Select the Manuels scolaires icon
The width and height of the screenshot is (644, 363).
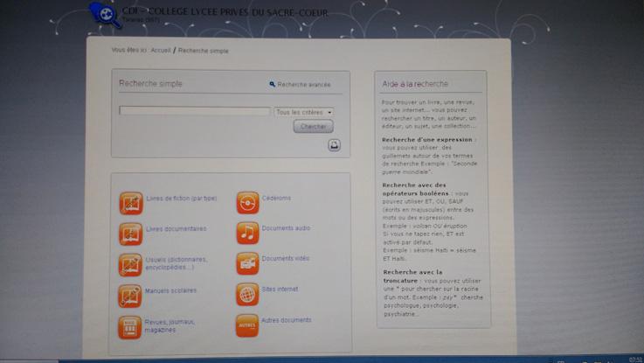[x=130, y=296]
